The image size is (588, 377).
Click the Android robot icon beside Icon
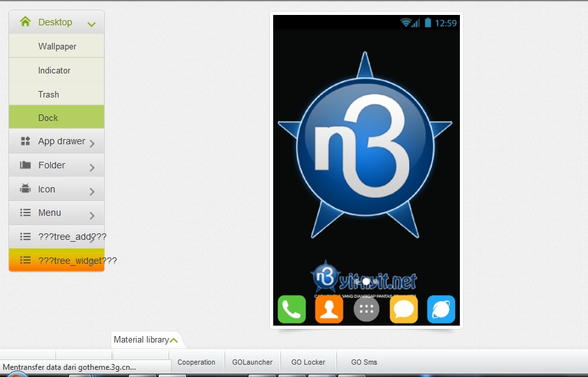pyautogui.click(x=25, y=188)
